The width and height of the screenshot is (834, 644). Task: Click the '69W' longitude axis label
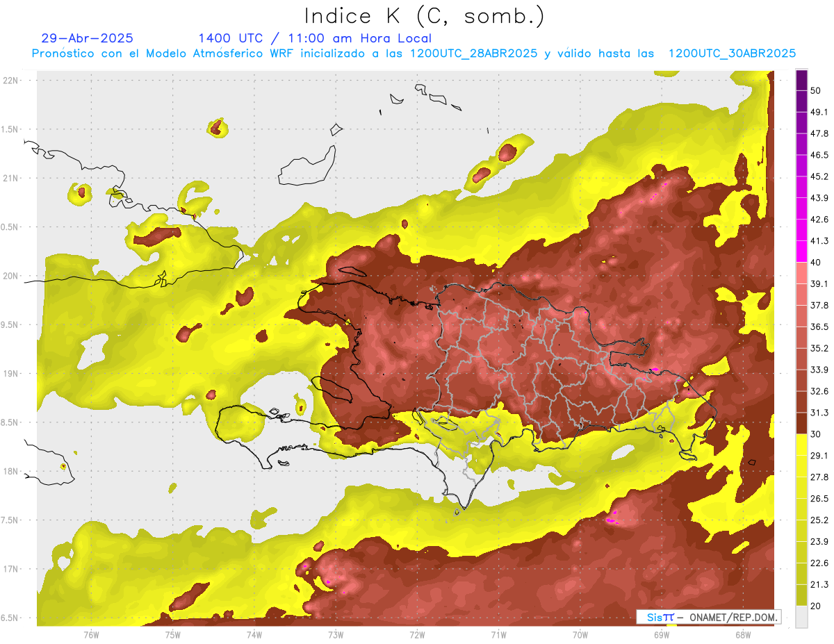click(661, 635)
